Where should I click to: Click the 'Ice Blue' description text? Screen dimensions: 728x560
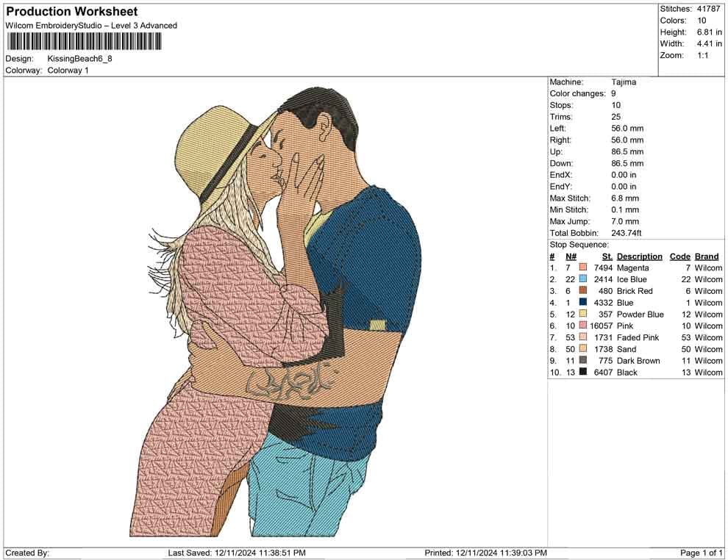632,279
